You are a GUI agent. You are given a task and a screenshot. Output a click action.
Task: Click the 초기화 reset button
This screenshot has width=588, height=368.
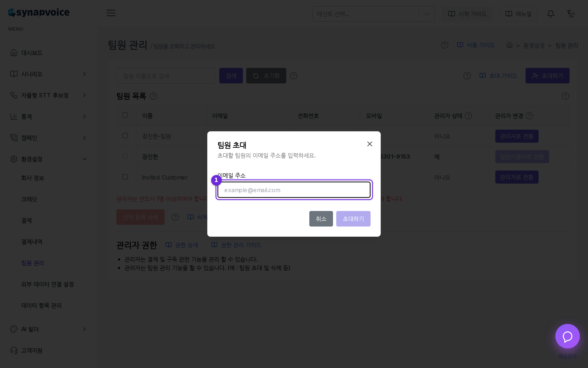tap(266, 76)
